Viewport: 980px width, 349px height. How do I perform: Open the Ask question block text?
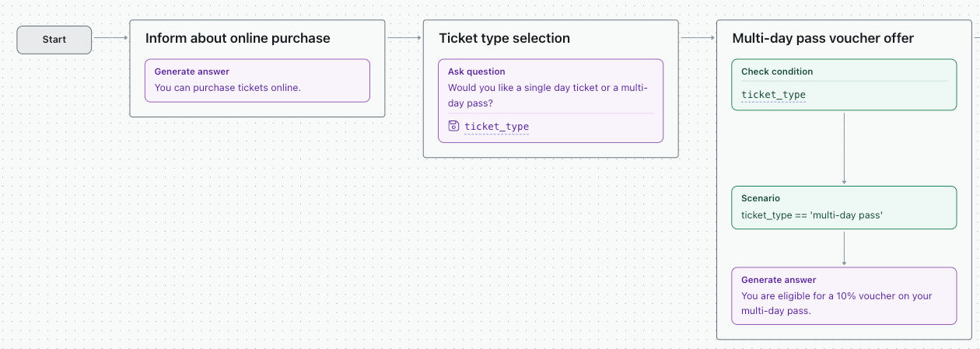(548, 95)
